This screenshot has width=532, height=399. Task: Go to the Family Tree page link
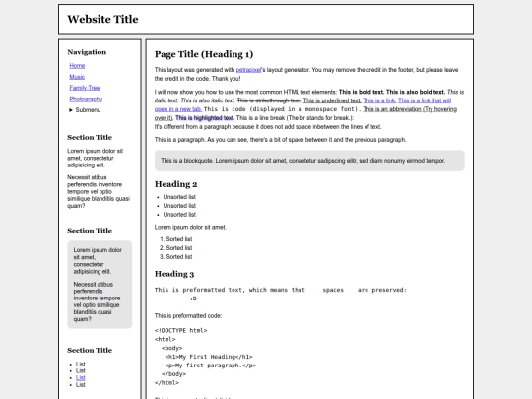click(85, 88)
